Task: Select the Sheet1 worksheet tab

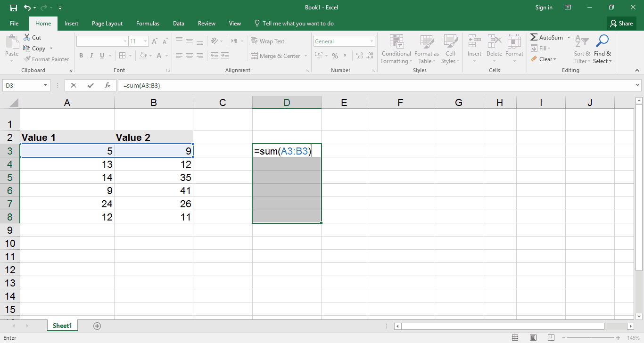Action: point(62,326)
